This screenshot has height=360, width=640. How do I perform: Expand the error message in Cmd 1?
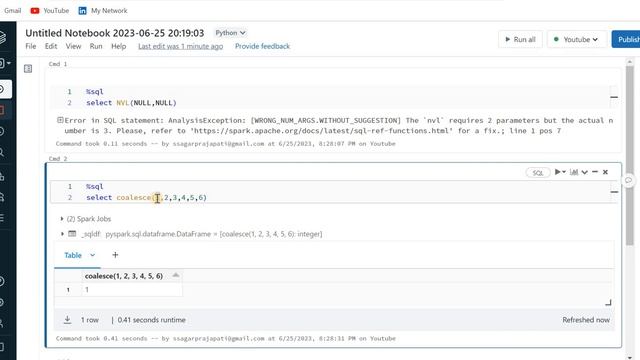click(x=60, y=120)
